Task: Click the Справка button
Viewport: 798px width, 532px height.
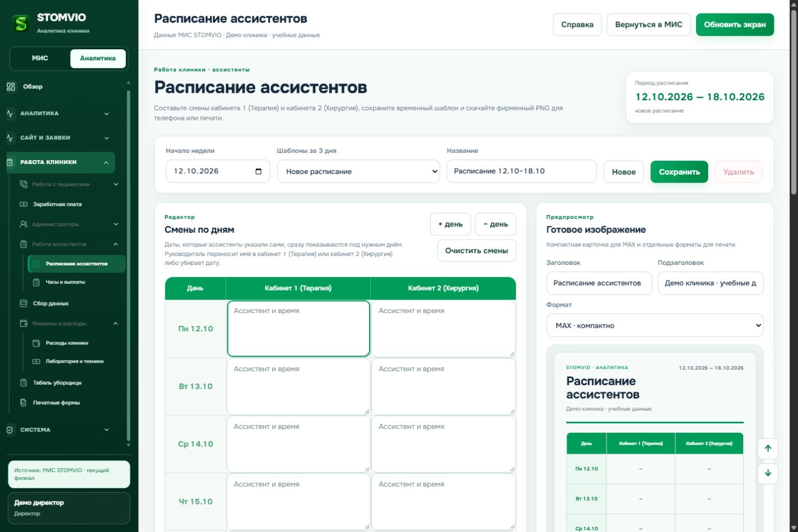Action: coord(577,25)
